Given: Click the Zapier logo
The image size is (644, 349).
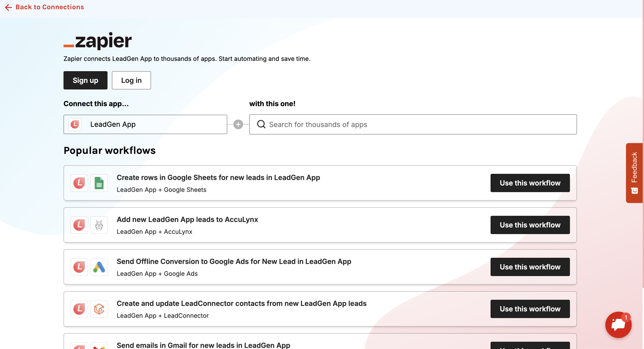Looking at the screenshot, I should 98,41.
